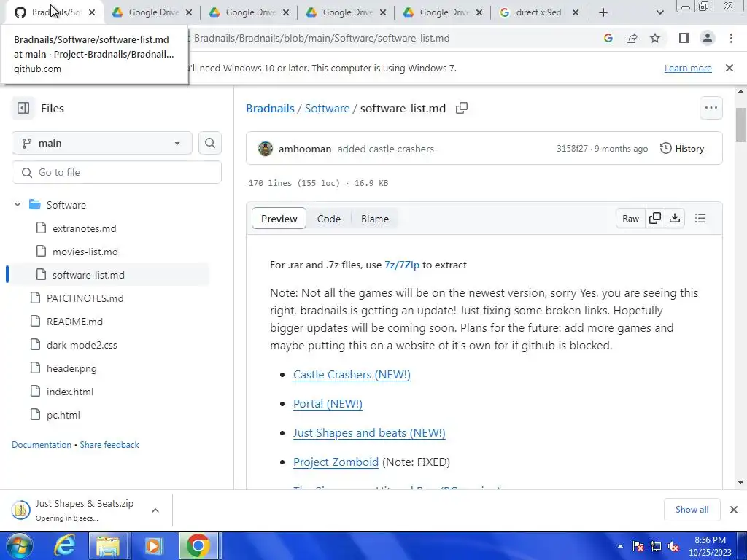Expand Just Shapes & Beats.zip download options

coord(155,510)
